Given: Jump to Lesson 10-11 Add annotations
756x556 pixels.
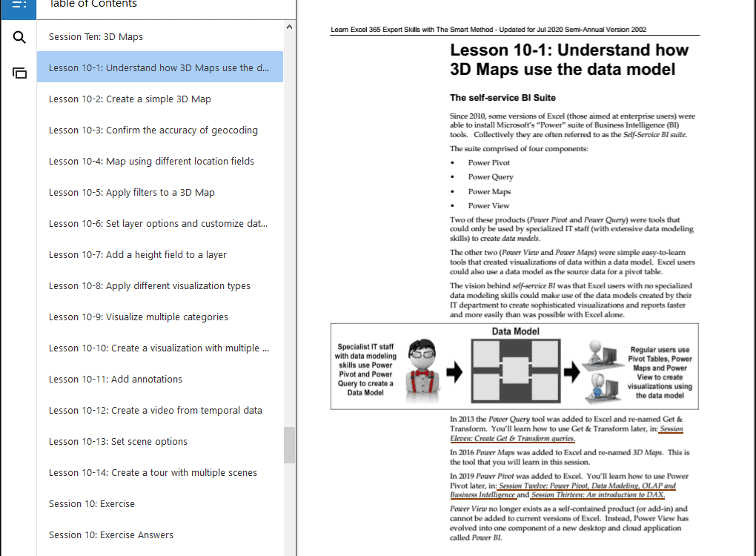Looking at the screenshot, I should click(160, 379).
